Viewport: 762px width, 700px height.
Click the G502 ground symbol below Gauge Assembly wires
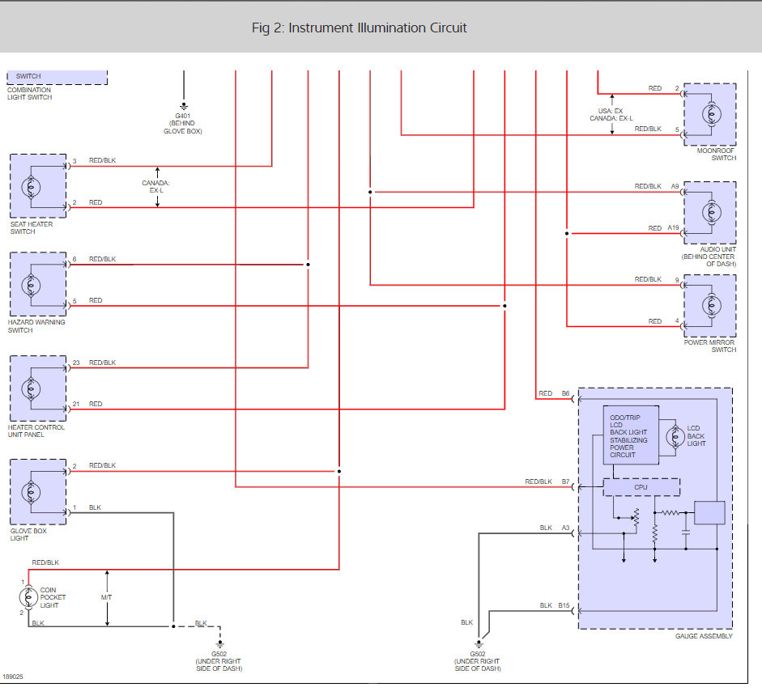point(479,644)
